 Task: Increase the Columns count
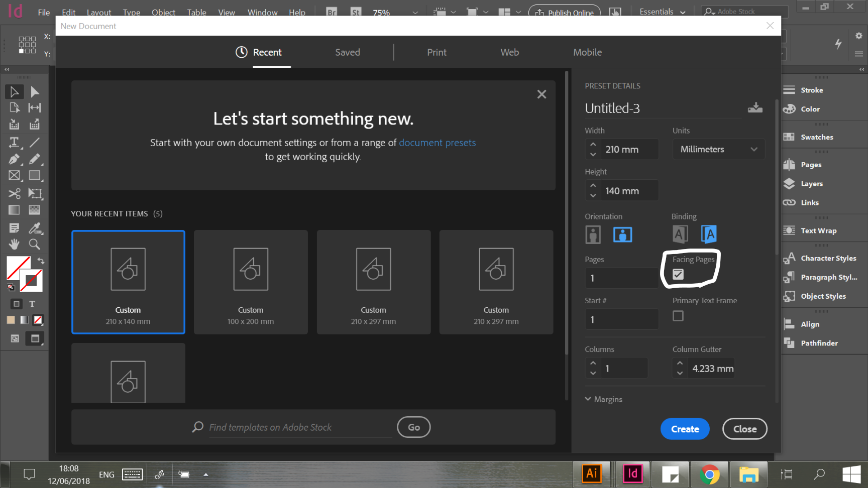click(x=593, y=363)
